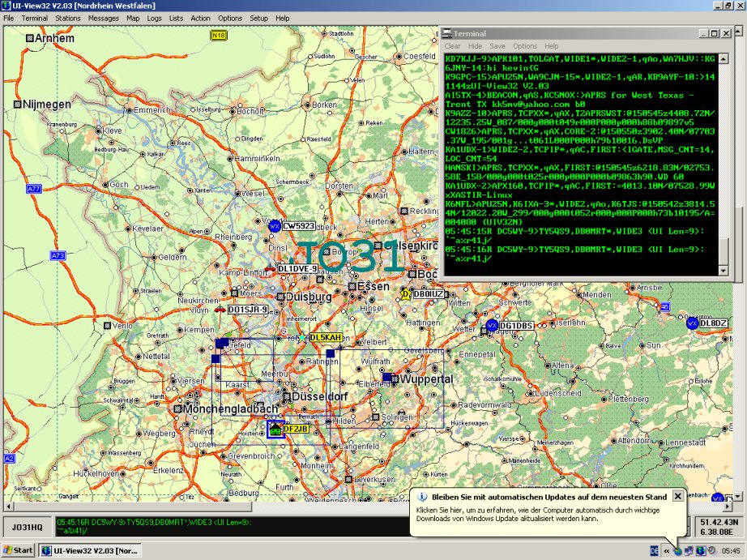Click the DG1DBS station label

click(517, 326)
